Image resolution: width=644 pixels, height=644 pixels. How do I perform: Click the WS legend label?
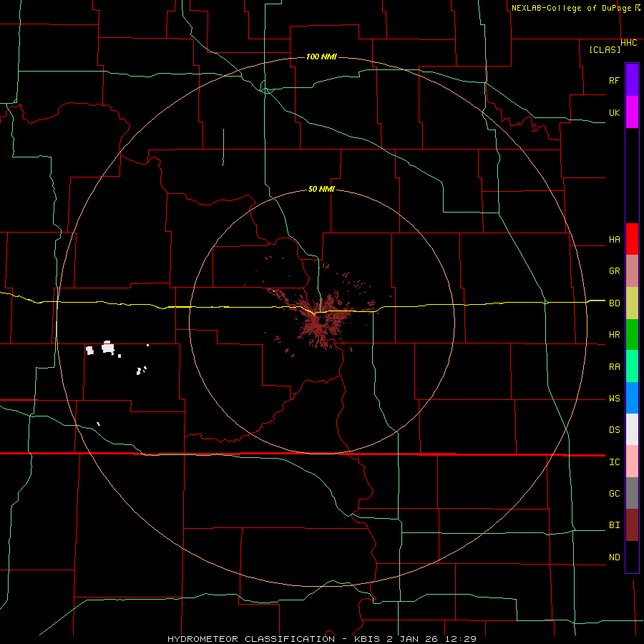(614, 399)
